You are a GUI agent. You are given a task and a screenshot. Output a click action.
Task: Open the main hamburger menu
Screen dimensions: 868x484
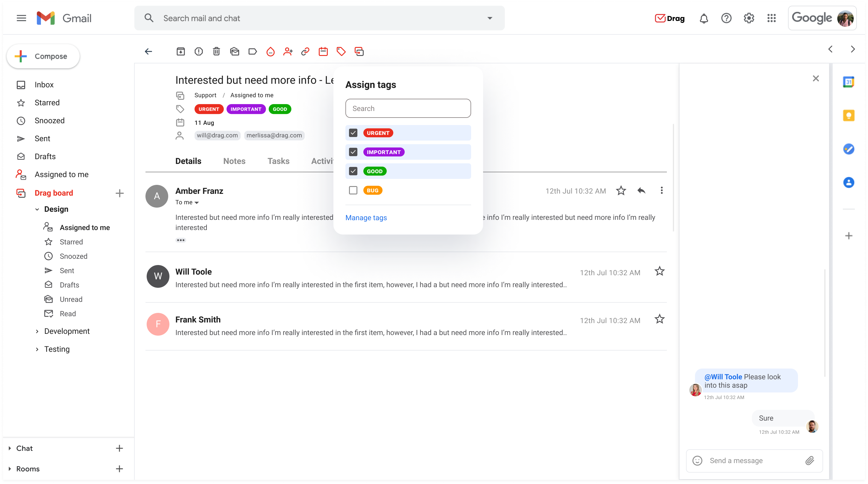[21, 18]
